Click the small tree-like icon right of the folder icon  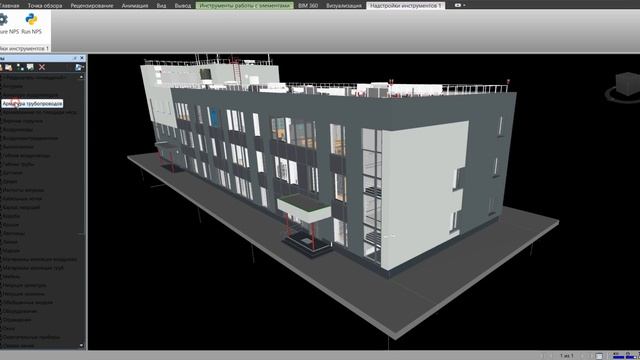tap(20, 67)
